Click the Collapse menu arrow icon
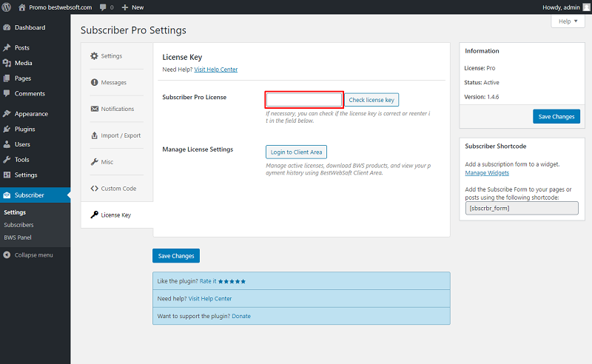 pos(7,255)
